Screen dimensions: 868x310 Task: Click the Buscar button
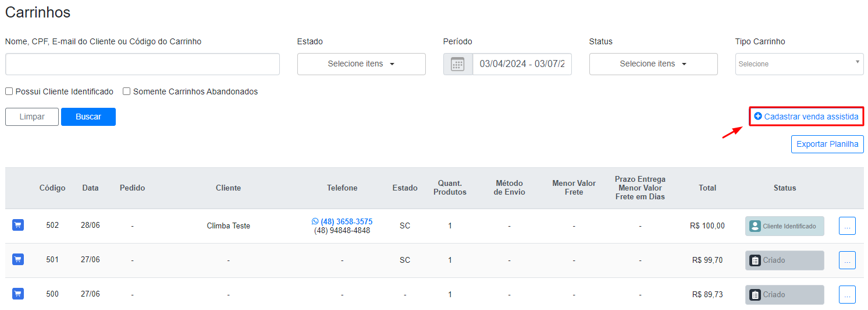(88, 117)
